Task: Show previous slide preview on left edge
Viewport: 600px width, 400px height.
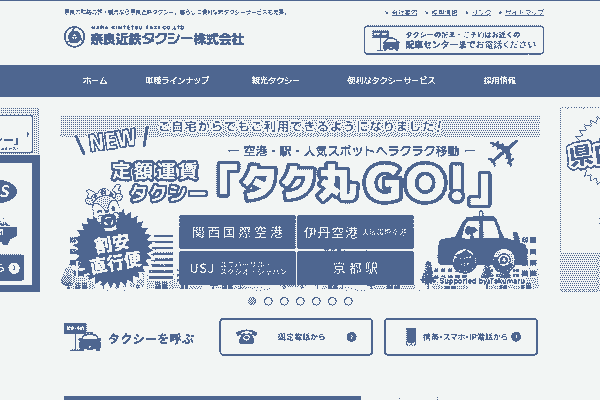Action: (x=20, y=200)
